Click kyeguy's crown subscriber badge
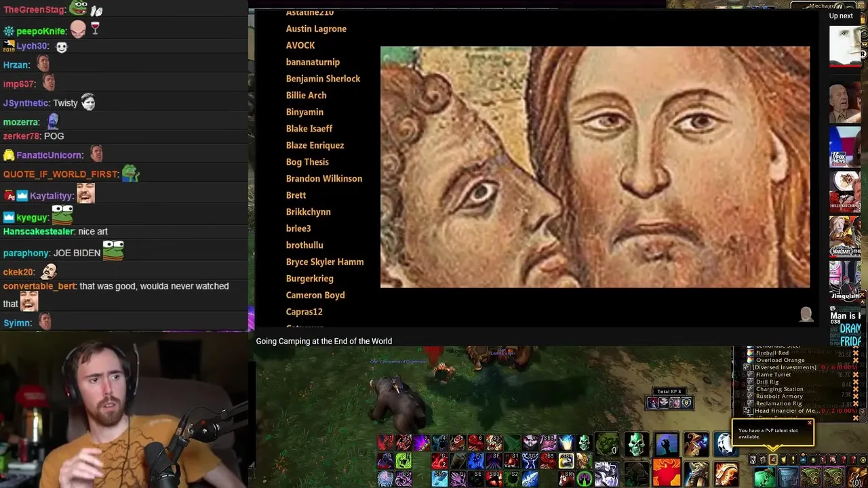The image size is (868, 488). pos(9,217)
